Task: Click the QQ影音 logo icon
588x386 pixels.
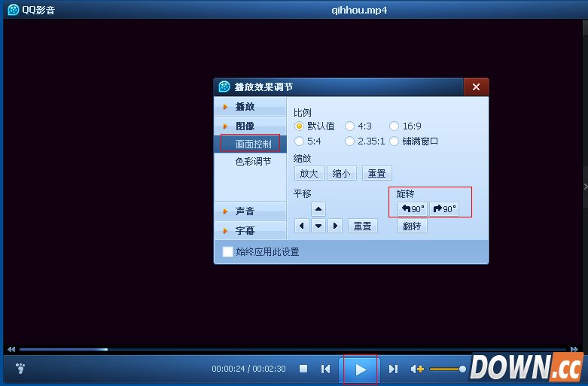Action: [13, 9]
